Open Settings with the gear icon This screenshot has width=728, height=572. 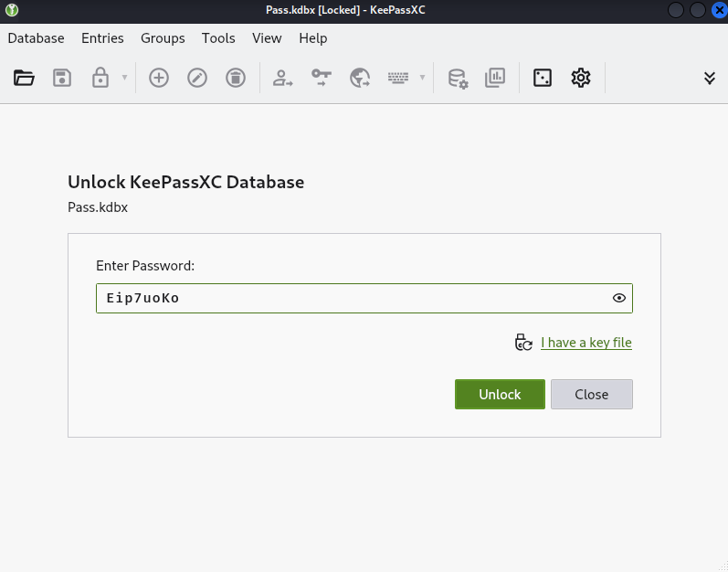pyautogui.click(x=581, y=78)
